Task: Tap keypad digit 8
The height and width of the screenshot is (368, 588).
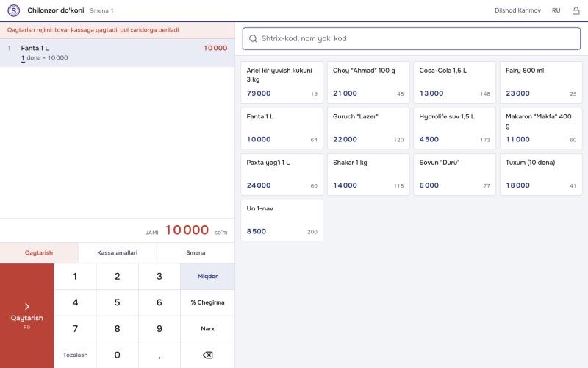Action: [118, 329]
